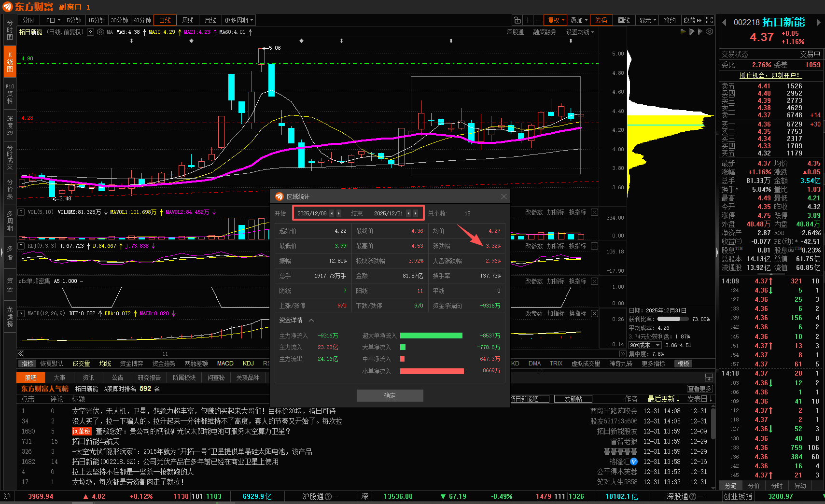Click the pop-out icon above the forum list

coord(709,378)
